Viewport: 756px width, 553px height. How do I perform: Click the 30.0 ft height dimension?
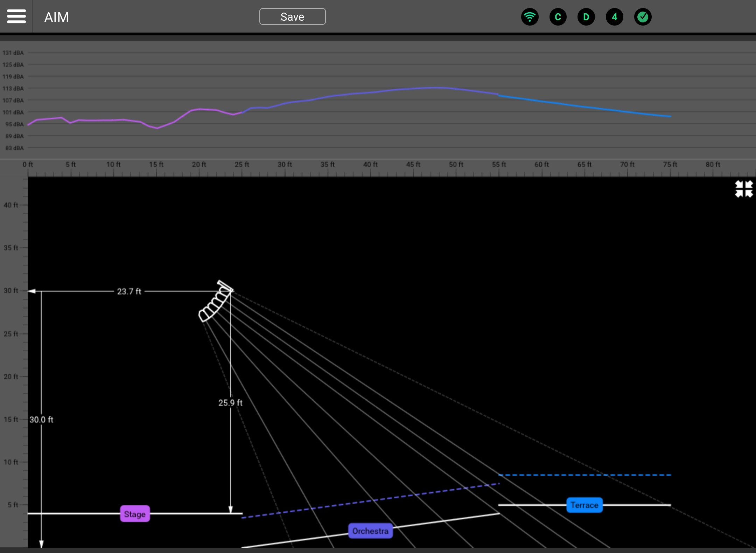41,420
